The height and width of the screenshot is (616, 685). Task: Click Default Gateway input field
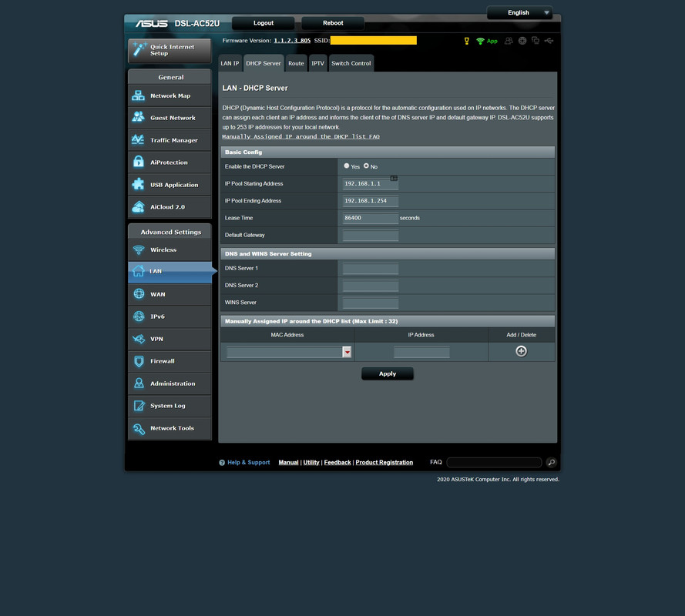(371, 236)
